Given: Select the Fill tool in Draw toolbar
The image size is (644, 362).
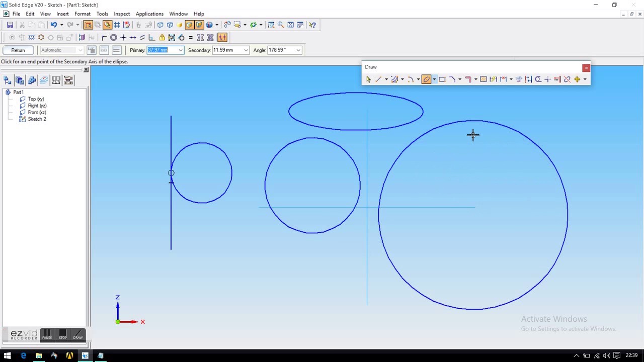Looking at the screenshot, I should pos(484,79).
